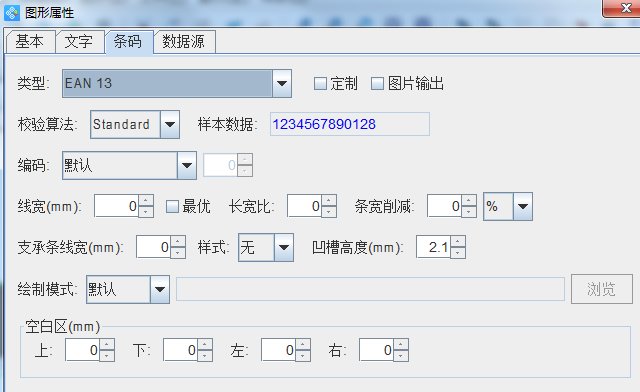640x392 pixels.
Task: Click the disabled 编码 number field
Action: [220, 165]
